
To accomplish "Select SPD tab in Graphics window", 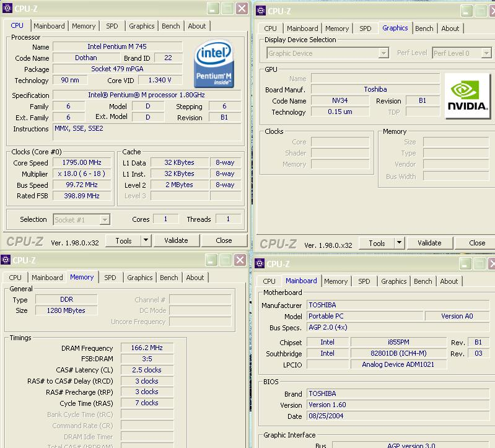I will click(366, 29).
